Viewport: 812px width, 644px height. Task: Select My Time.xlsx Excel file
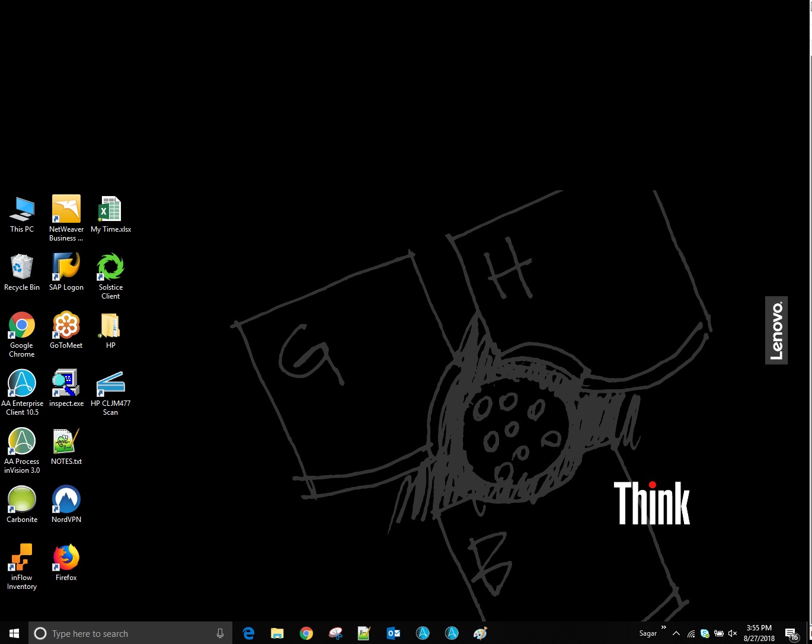point(111,214)
